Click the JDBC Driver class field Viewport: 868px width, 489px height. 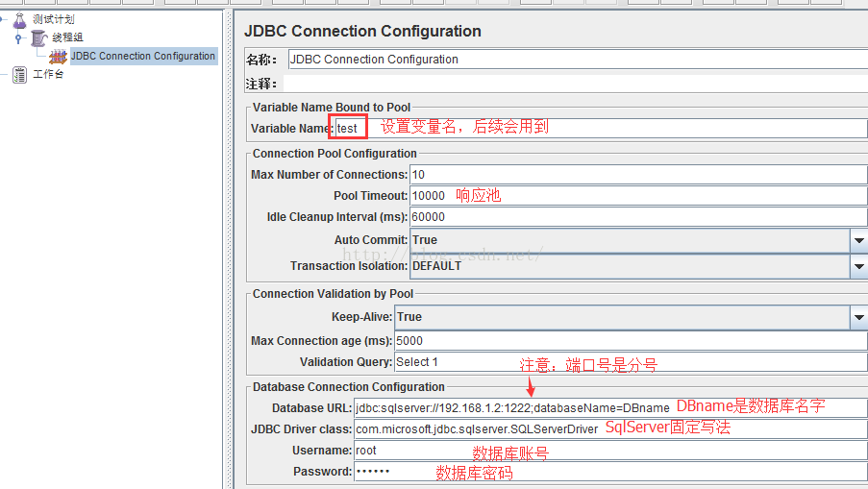[610, 429]
